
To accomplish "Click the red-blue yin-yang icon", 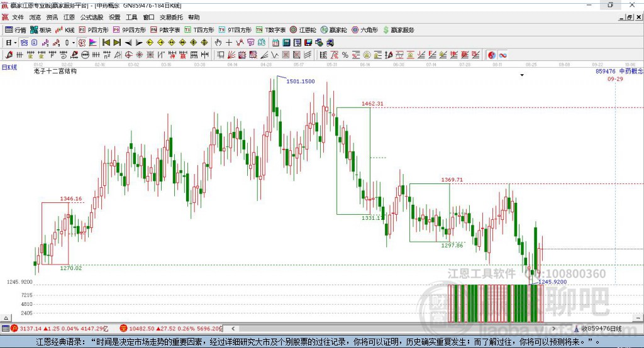I will [x=491, y=55].
